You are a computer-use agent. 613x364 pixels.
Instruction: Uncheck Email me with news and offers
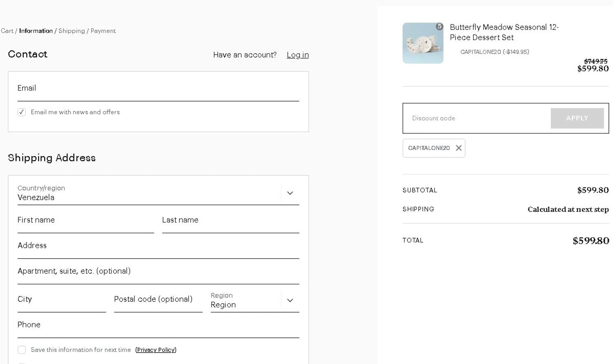(22, 112)
